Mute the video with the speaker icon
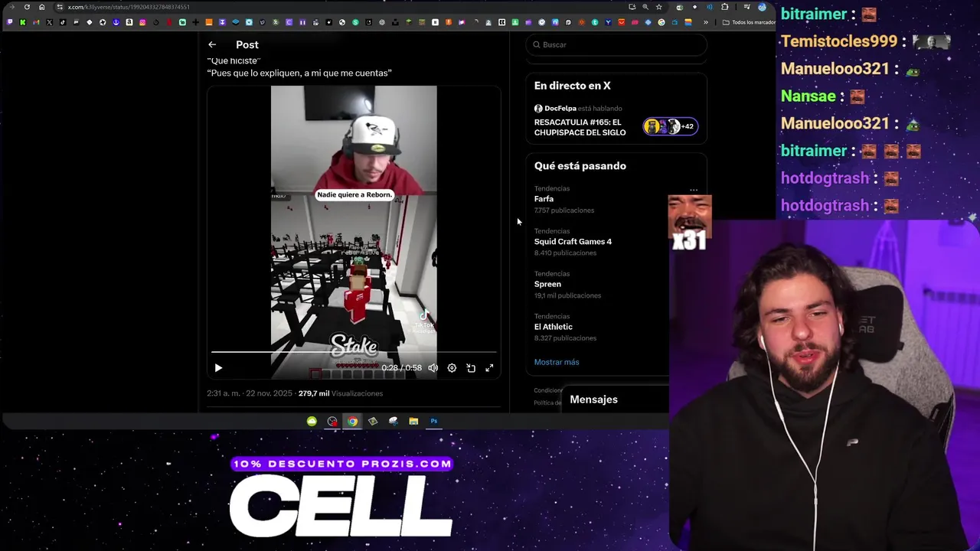This screenshot has width=980, height=551. [x=433, y=368]
